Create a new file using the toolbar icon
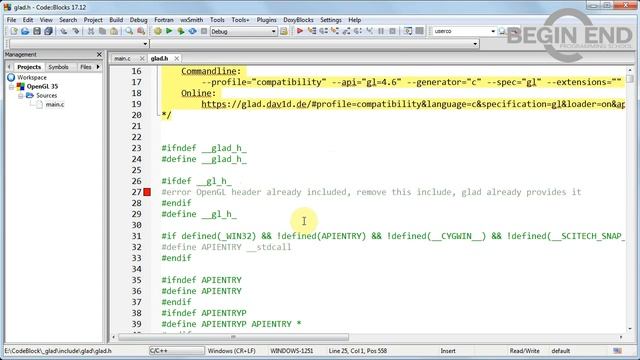The image size is (640, 360). tap(14, 31)
